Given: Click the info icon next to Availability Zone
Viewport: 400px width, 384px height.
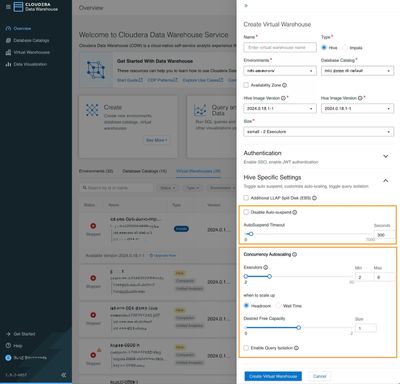Looking at the screenshot, I should pos(284,85).
